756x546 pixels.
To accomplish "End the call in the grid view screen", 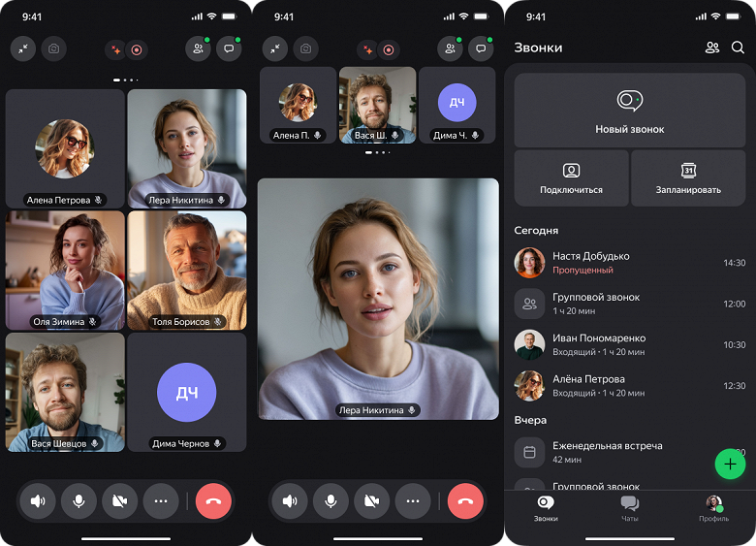I will (213, 501).
